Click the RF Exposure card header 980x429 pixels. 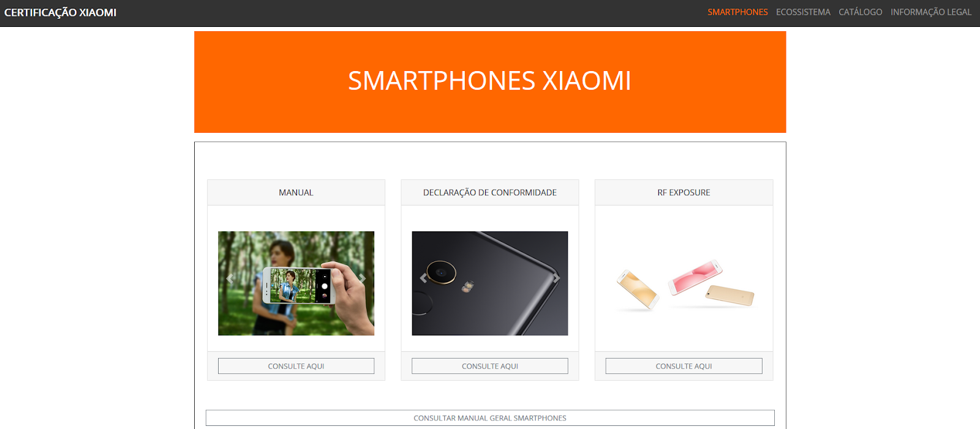pos(684,193)
